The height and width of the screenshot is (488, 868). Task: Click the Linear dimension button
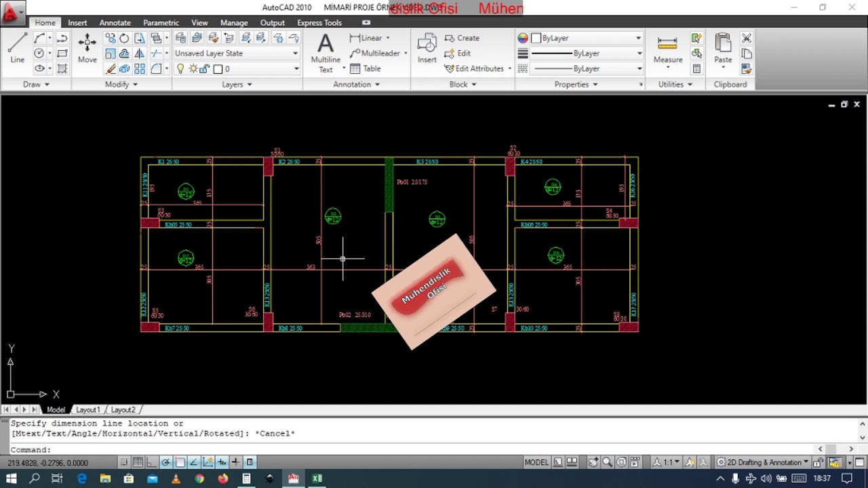tap(370, 38)
